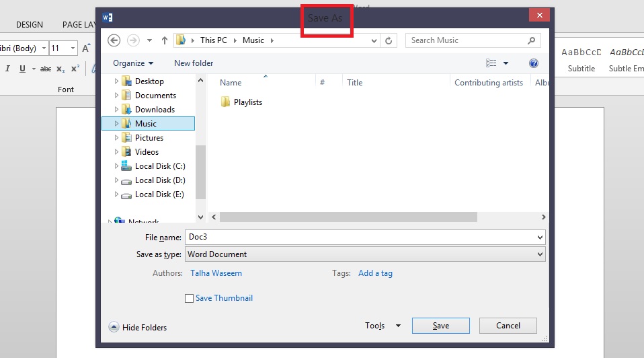Go back using the back arrow

point(114,40)
